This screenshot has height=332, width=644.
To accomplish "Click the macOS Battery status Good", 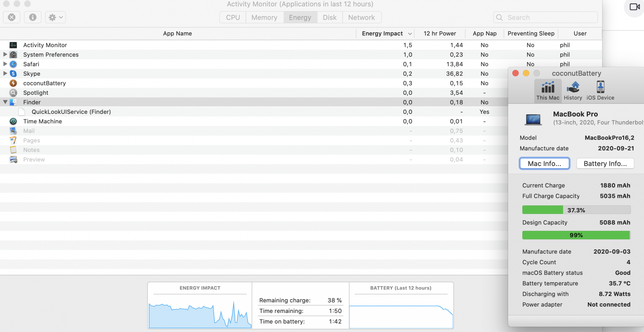I will pyautogui.click(x=622, y=273).
